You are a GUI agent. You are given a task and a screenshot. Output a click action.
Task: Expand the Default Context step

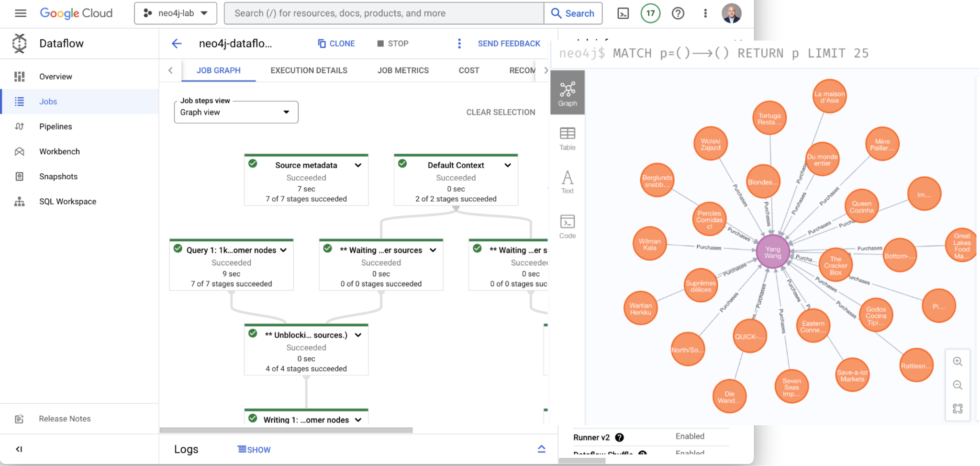pyautogui.click(x=508, y=165)
